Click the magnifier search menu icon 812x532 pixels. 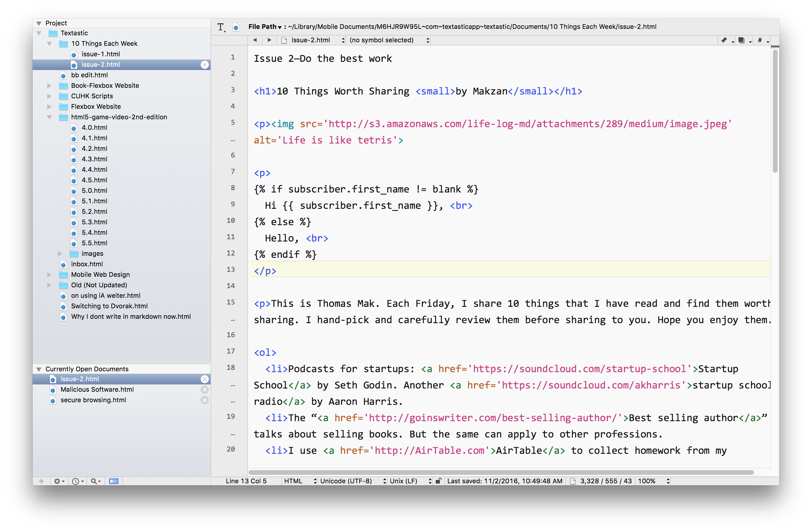pyautogui.click(x=94, y=481)
